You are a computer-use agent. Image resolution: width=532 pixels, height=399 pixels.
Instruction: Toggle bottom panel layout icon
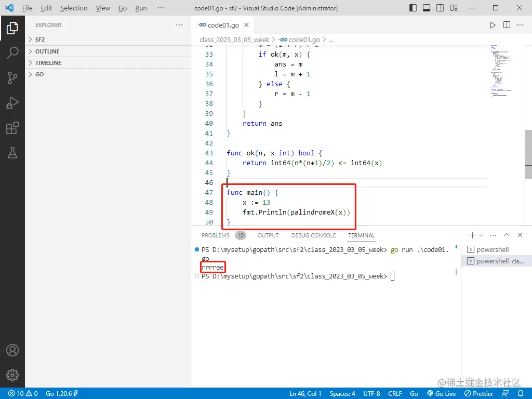pyautogui.click(x=427, y=8)
